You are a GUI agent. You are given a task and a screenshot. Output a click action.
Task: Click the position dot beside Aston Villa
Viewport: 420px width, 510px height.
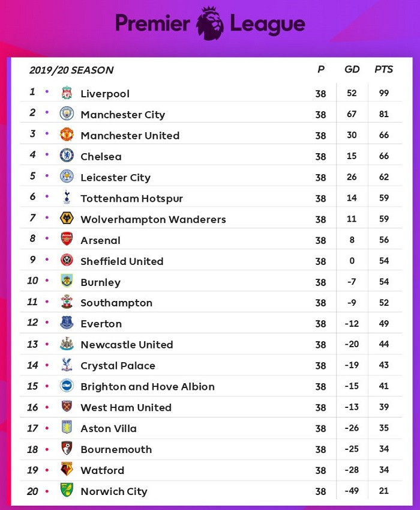[x=47, y=428]
